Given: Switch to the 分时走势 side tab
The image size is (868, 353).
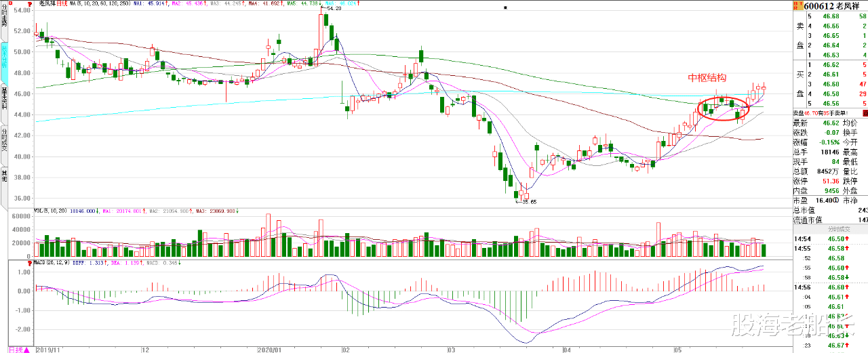Looking at the screenshot, I should (x=4, y=20).
